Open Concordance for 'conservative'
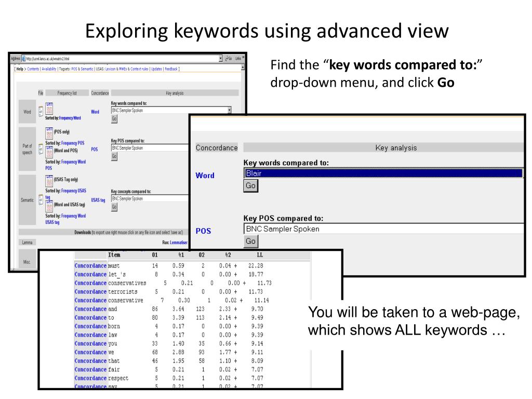The height and width of the screenshot is (399, 532). click(90, 300)
